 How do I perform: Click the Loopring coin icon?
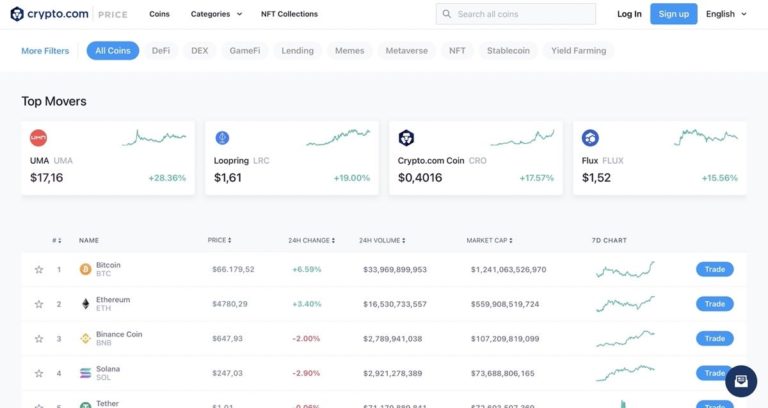222,138
